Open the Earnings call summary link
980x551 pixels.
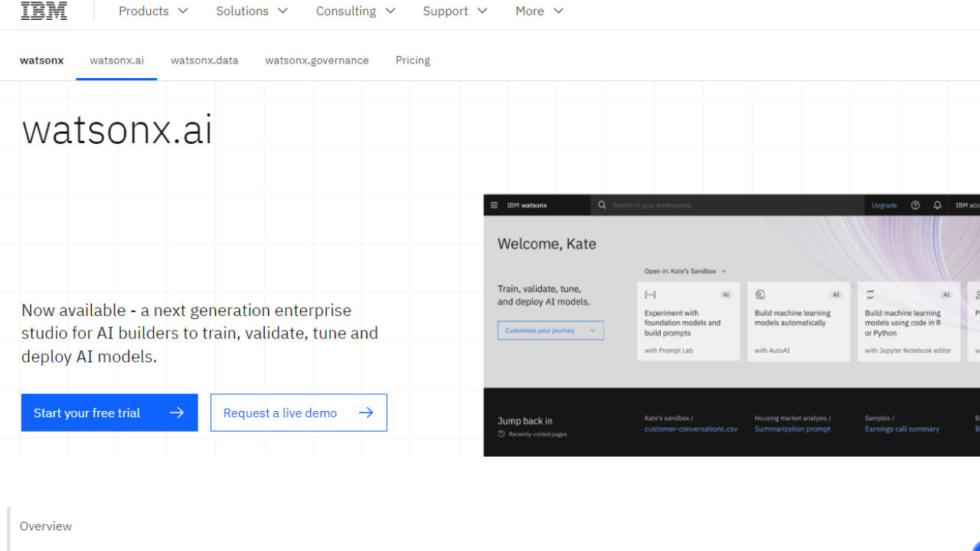pyautogui.click(x=902, y=429)
